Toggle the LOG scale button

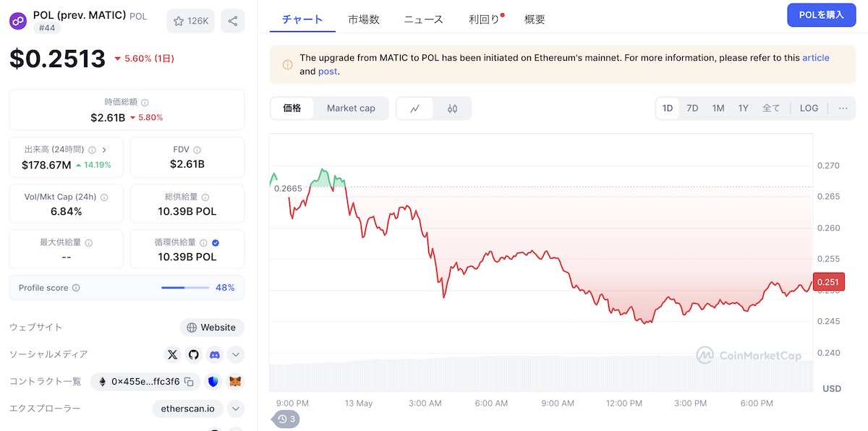point(809,108)
